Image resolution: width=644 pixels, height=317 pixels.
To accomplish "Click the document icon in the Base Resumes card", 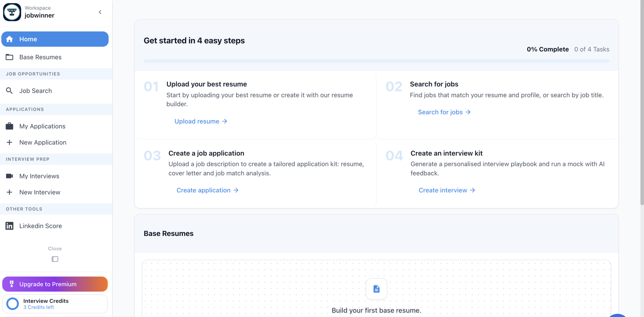I will tap(376, 289).
